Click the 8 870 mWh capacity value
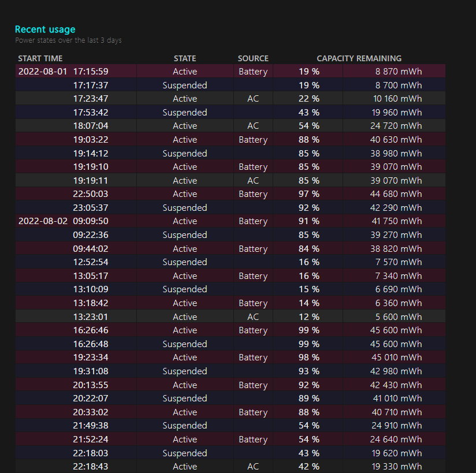The image size is (476, 473). [x=399, y=72]
